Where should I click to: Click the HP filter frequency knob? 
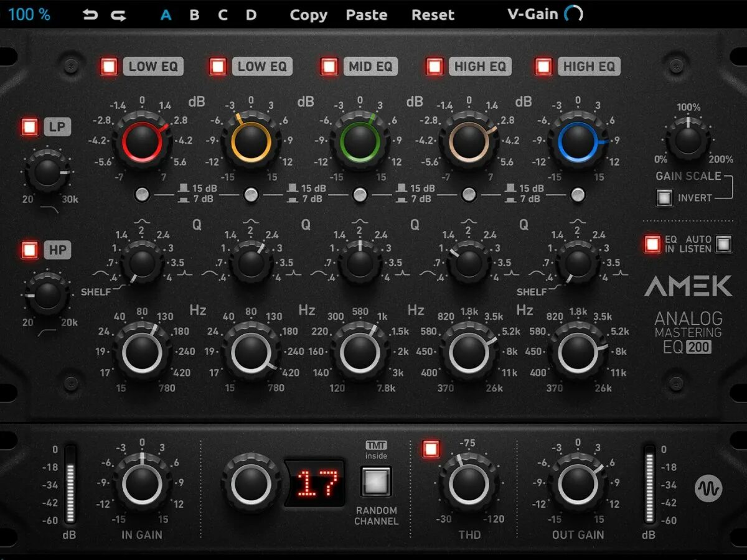(x=47, y=295)
